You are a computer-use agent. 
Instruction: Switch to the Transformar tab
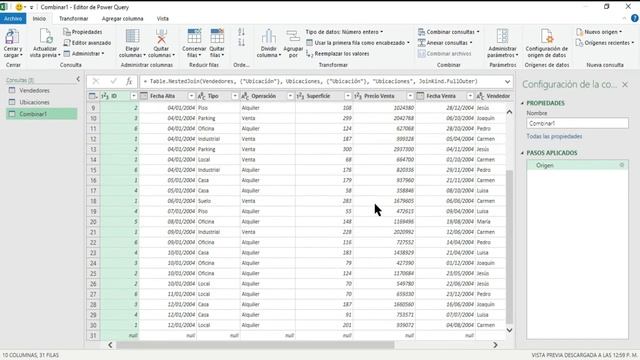click(73, 18)
